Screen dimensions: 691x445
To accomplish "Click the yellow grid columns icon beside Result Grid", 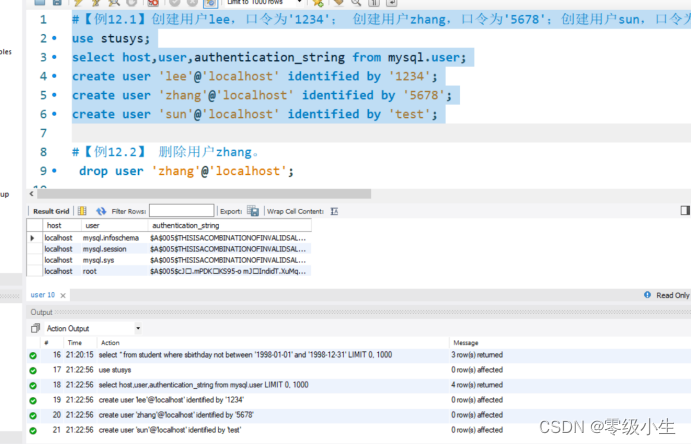I will (82, 211).
